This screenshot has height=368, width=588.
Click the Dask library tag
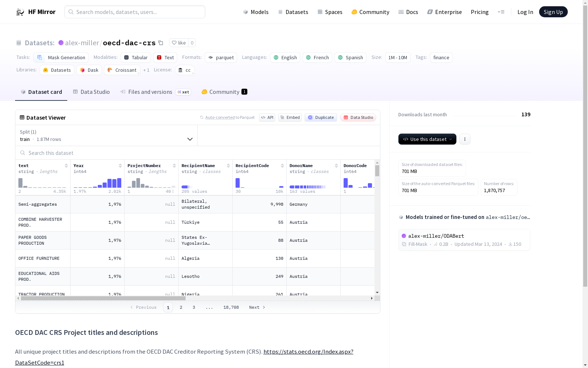coord(89,70)
